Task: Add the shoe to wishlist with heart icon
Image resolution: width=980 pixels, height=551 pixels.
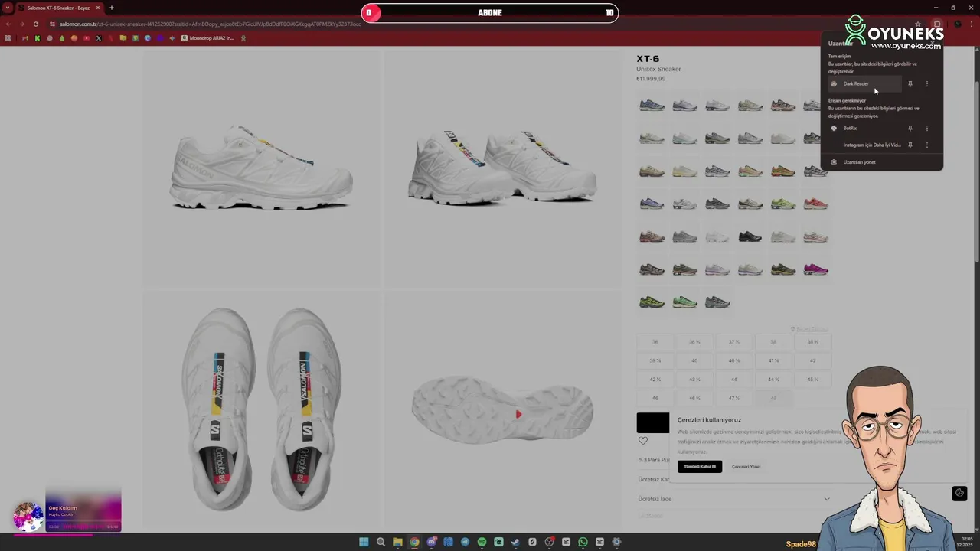Action: (643, 441)
